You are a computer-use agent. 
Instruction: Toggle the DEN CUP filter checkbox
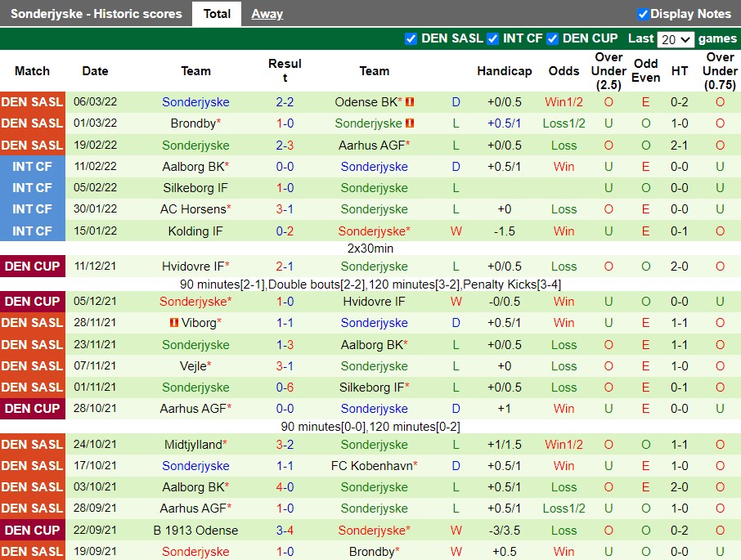pyautogui.click(x=552, y=38)
